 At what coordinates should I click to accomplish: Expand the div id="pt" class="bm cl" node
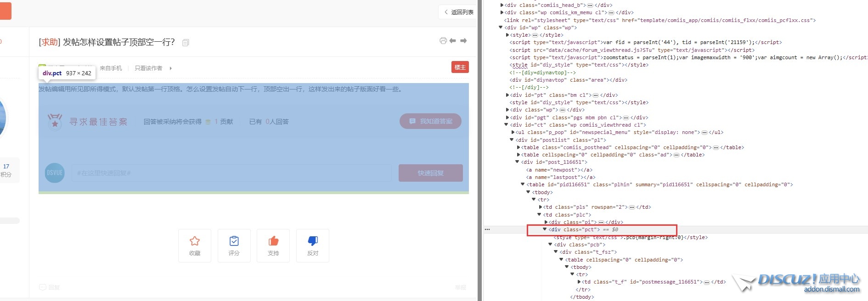coord(507,95)
